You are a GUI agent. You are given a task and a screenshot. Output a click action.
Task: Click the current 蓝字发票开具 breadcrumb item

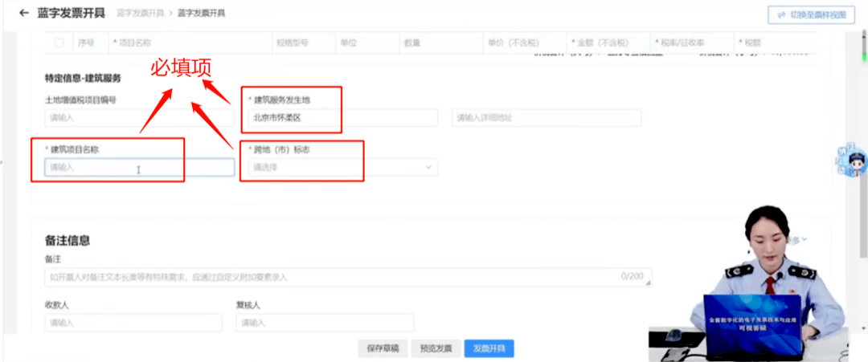click(201, 14)
